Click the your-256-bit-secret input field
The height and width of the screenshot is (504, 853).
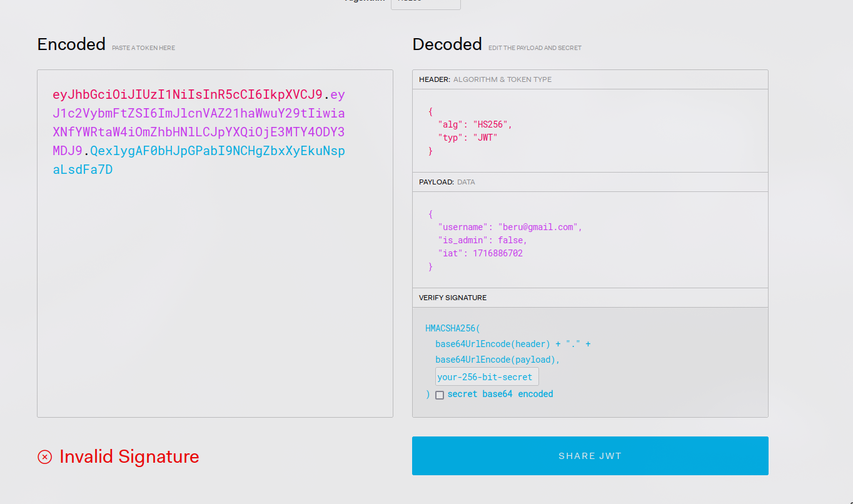487,377
